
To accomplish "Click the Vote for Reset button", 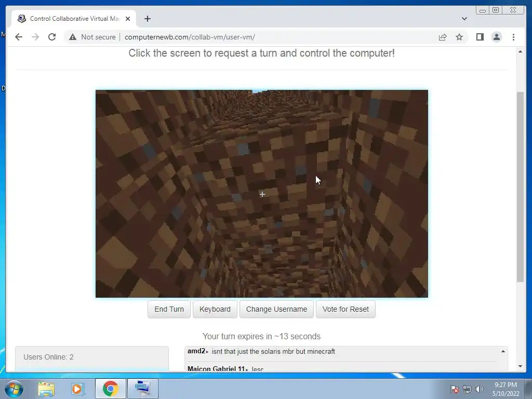I will click(345, 309).
